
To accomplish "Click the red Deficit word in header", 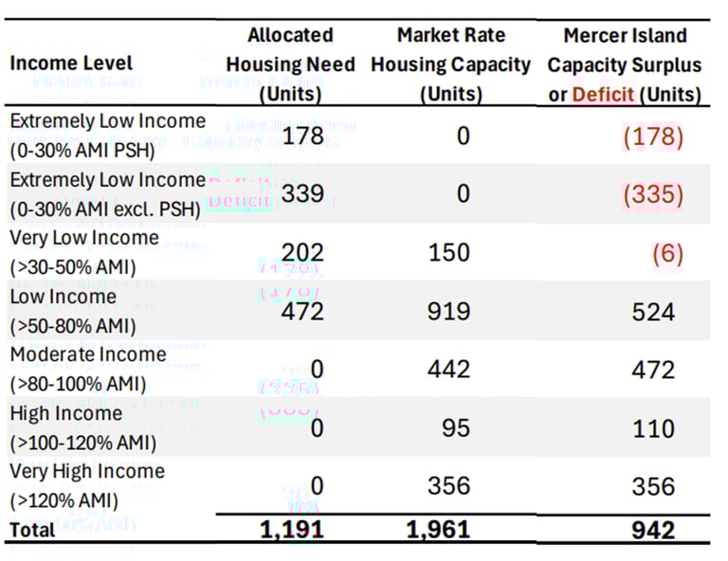I will [603, 95].
